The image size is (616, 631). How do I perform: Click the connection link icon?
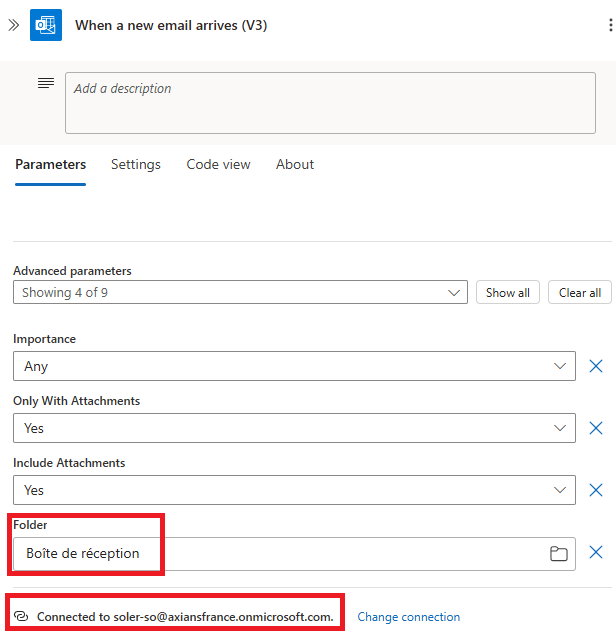click(x=22, y=617)
